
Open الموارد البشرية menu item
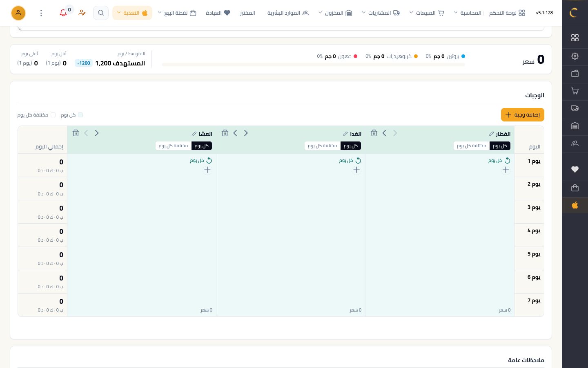pos(288,13)
